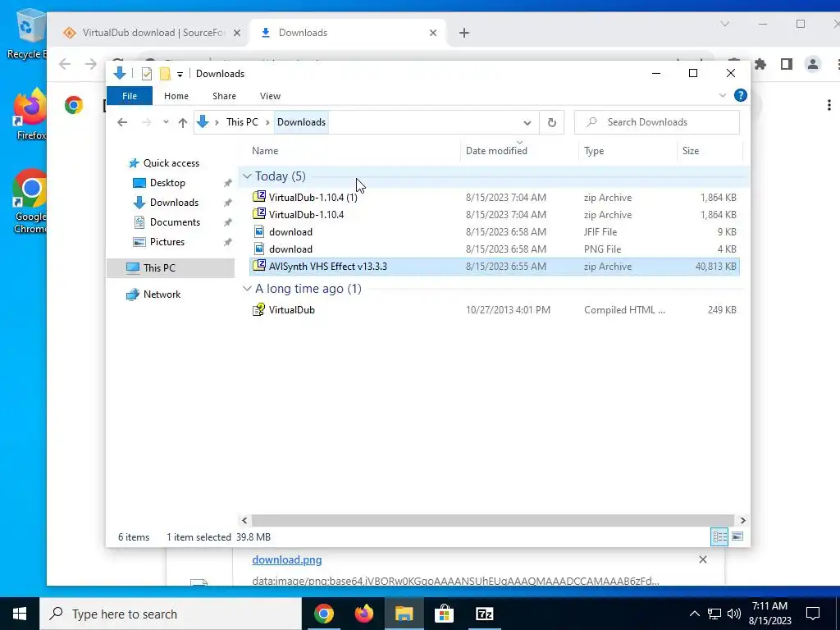Remove download.png entry in Chrome downloads

[703, 559]
